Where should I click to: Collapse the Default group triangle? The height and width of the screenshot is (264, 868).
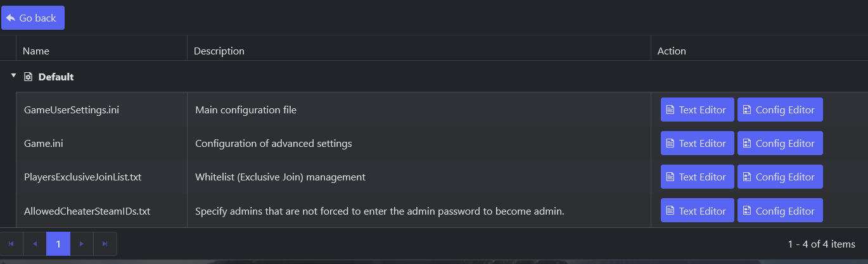(13, 76)
